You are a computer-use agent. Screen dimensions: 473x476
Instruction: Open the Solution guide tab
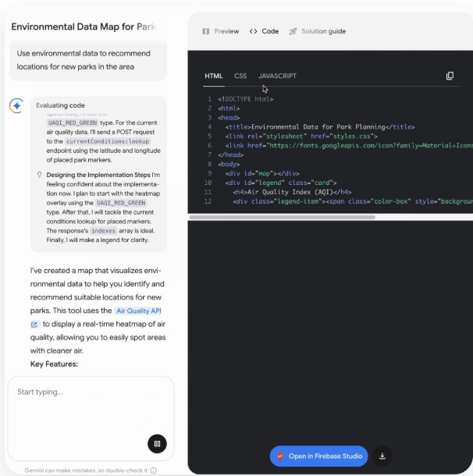(322, 31)
